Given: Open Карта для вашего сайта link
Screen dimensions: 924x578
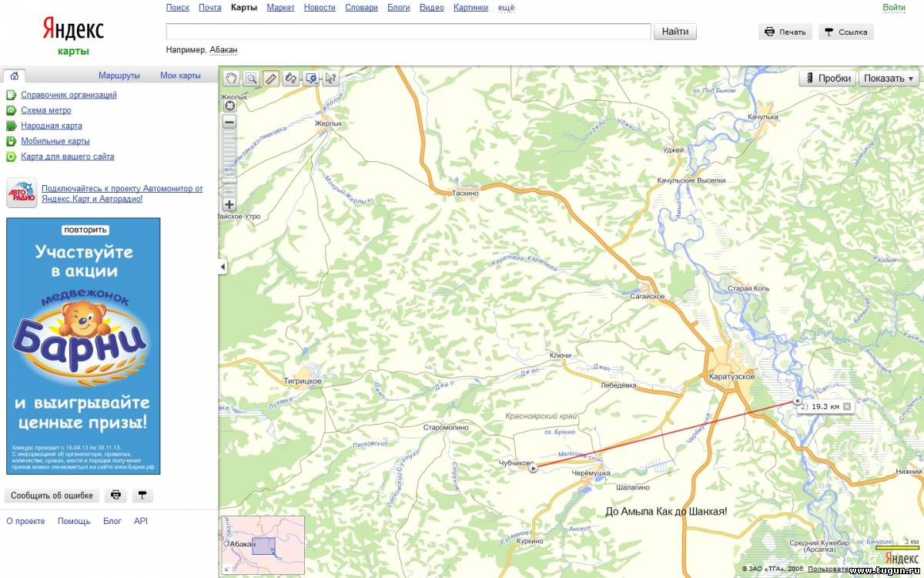Looking at the screenshot, I should click(x=68, y=156).
